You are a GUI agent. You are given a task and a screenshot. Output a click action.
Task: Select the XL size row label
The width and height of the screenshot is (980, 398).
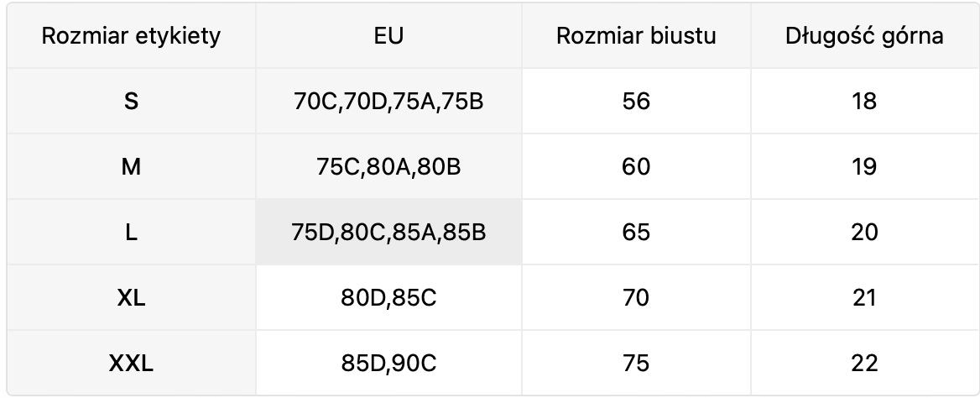coord(131,298)
